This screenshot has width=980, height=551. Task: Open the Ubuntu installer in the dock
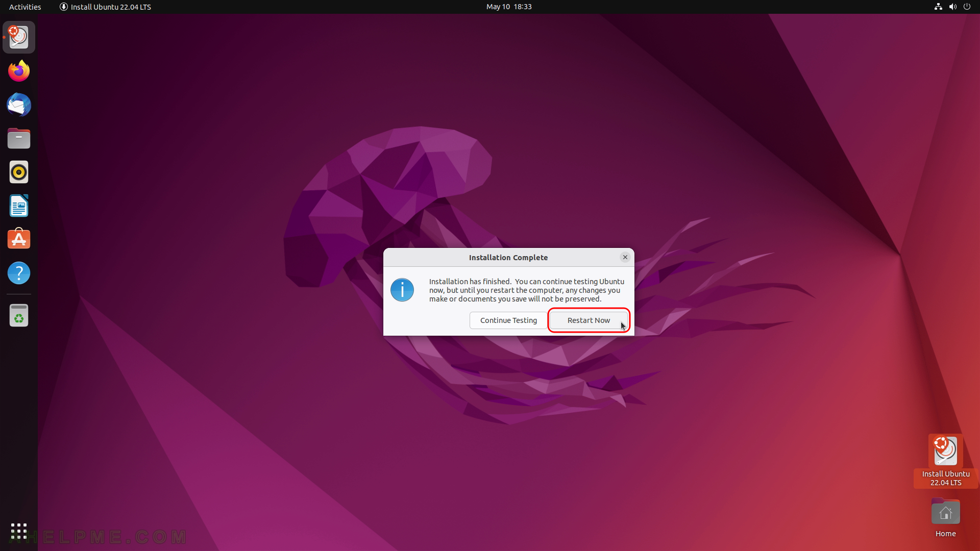[x=19, y=37]
